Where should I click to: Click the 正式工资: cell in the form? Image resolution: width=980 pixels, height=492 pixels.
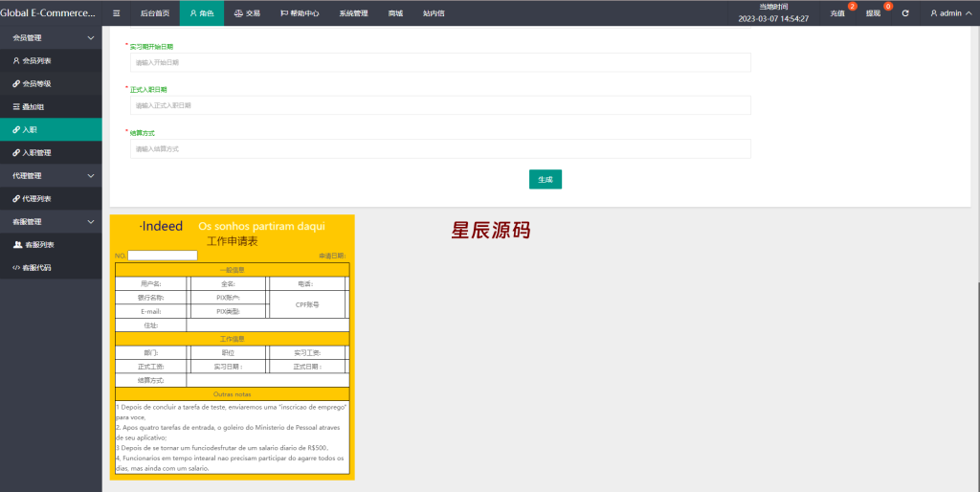pos(151,367)
